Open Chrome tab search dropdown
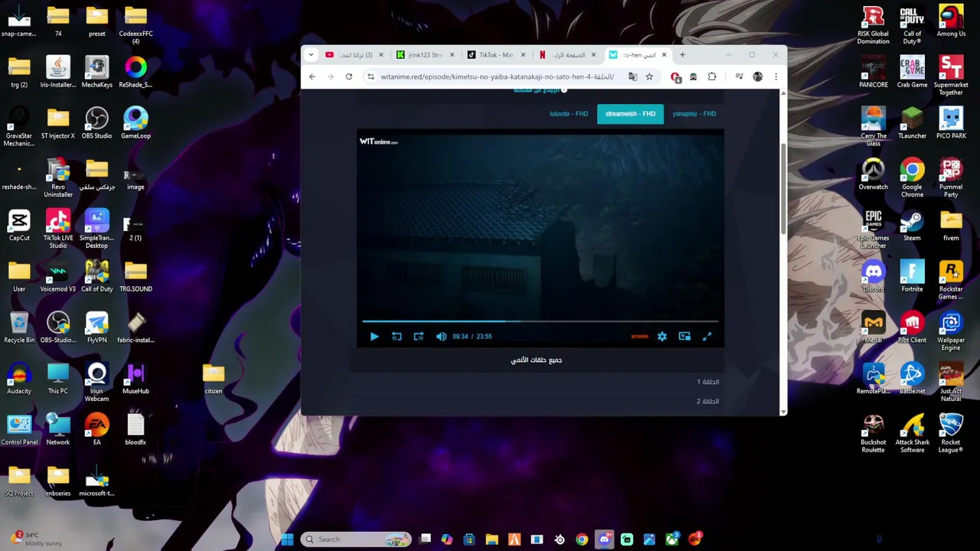This screenshot has height=551, width=980. pyautogui.click(x=311, y=55)
